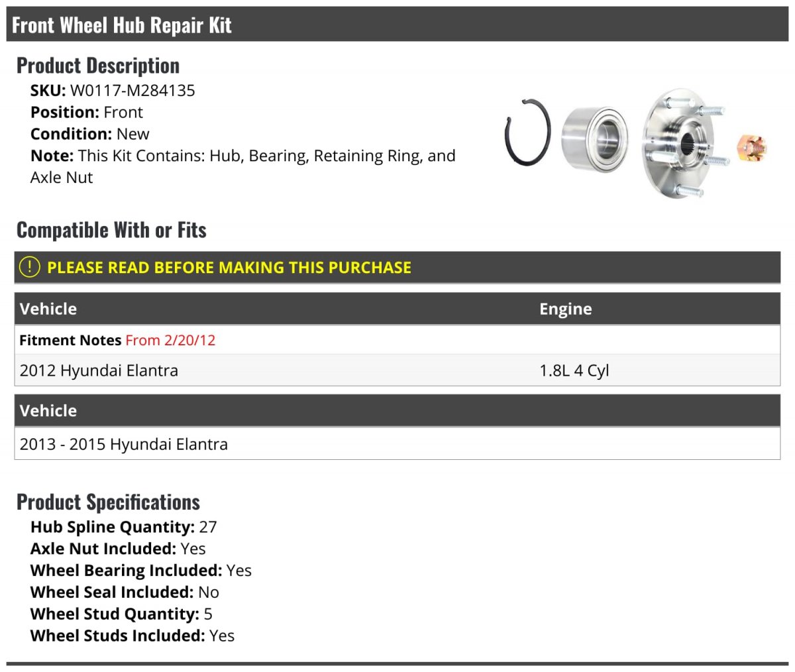Click the Compatible With or Fits heading
The width and height of the screenshot is (795, 672).
[x=111, y=230]
